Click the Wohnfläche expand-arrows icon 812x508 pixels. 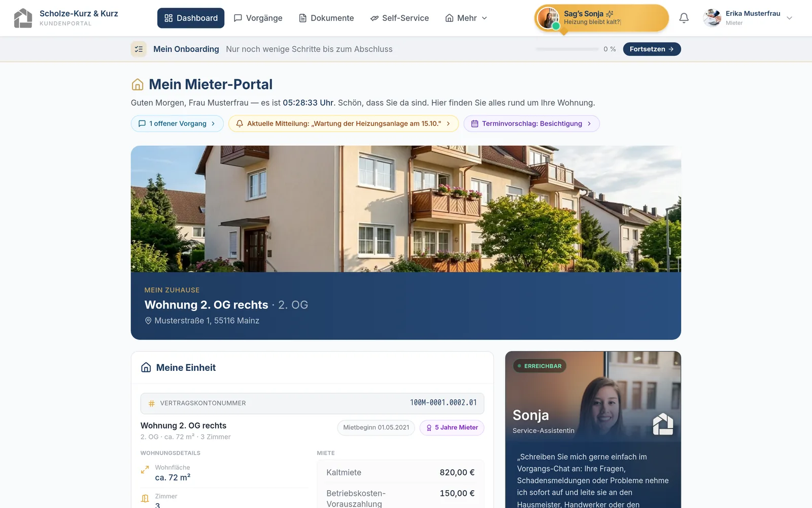click(x=145, y=470)
